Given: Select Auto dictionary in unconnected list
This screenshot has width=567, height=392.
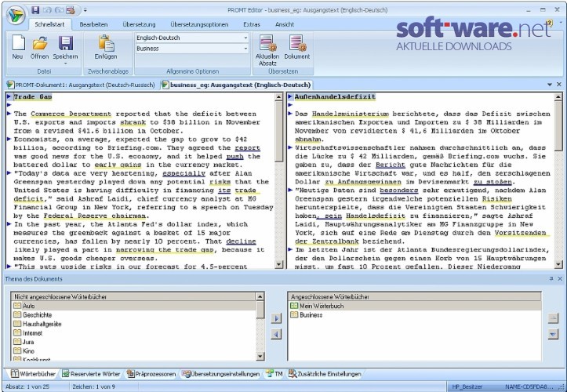Looking at the screenshot, I should pos(133,306).
